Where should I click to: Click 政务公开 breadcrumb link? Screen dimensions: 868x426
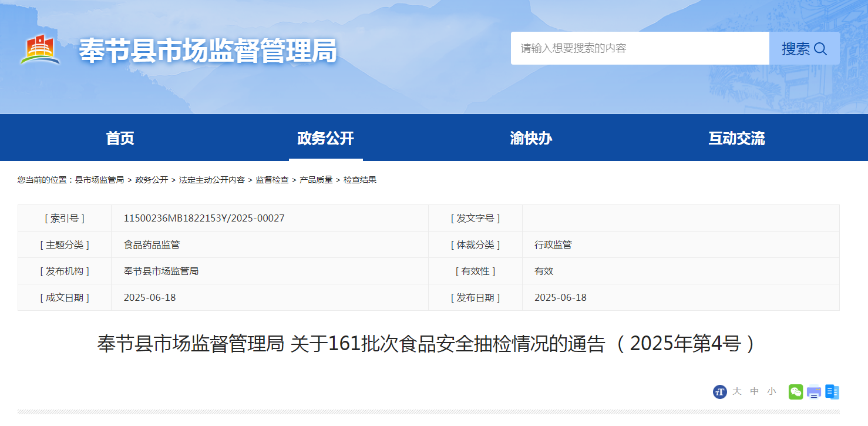[152, 180]
